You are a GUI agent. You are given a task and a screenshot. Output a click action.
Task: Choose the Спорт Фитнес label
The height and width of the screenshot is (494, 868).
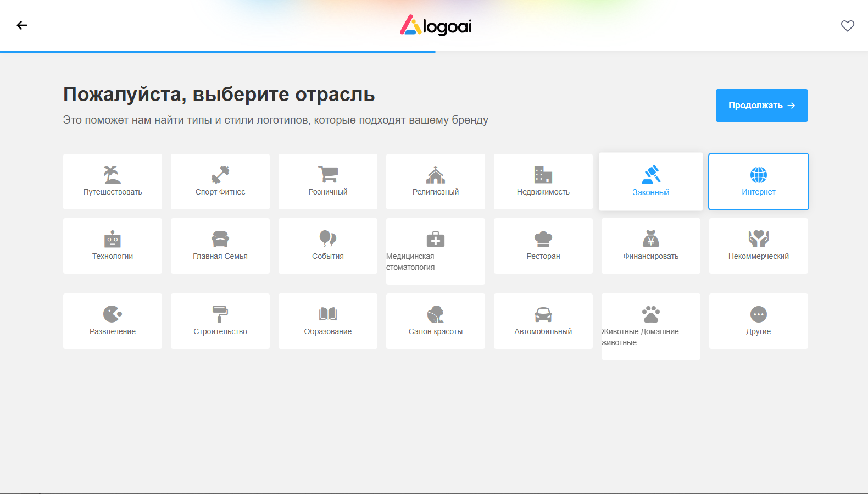(x=220, y=192)
